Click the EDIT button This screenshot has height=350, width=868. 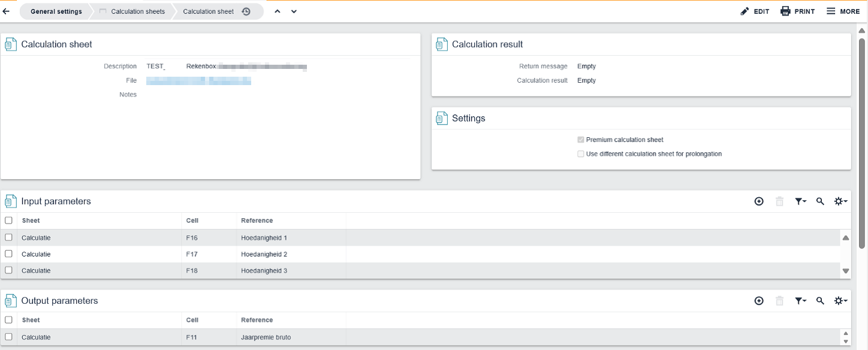pos(755,11)
